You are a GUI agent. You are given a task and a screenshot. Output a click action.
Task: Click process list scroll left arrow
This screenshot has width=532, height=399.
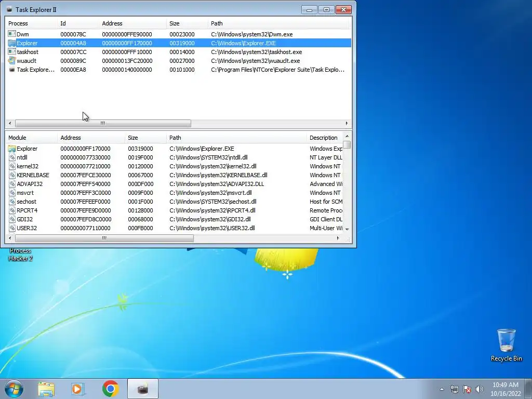[x=10, y=123]
